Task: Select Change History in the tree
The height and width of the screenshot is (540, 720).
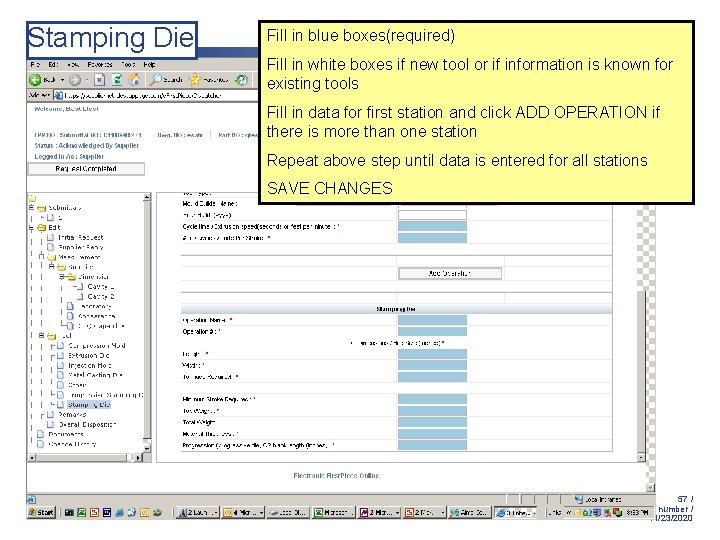Action: [x=72, y=444]
